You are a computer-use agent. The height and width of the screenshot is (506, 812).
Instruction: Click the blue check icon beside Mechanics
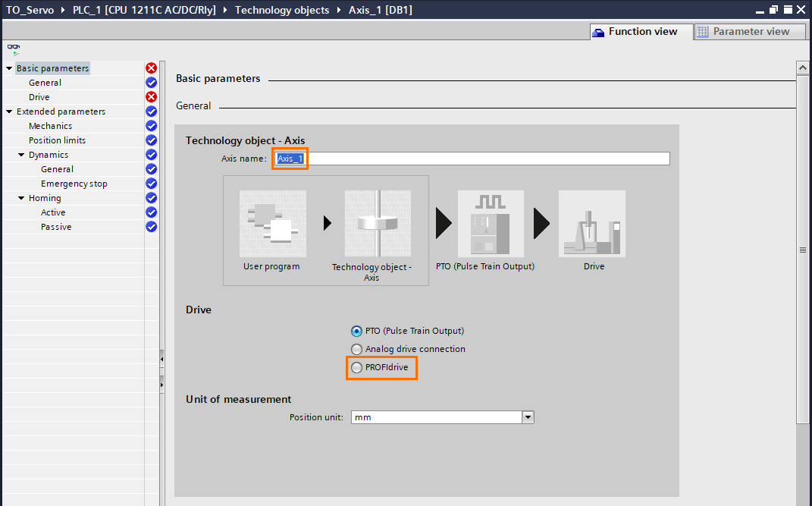tap(151, 126)
